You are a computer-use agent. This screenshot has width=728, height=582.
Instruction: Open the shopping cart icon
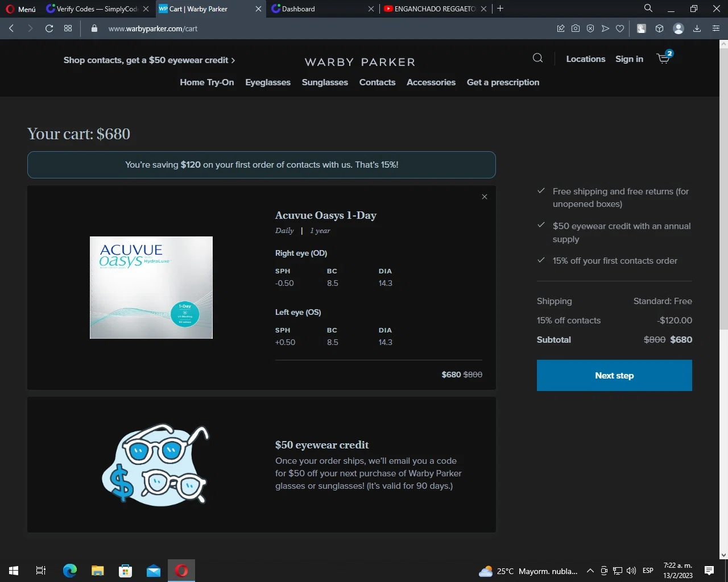(x=664, y=57)
